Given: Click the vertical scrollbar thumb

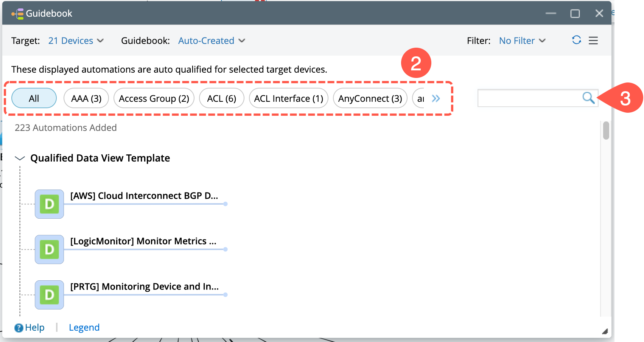Looking at the screenshot, I should tap(606, 131).
